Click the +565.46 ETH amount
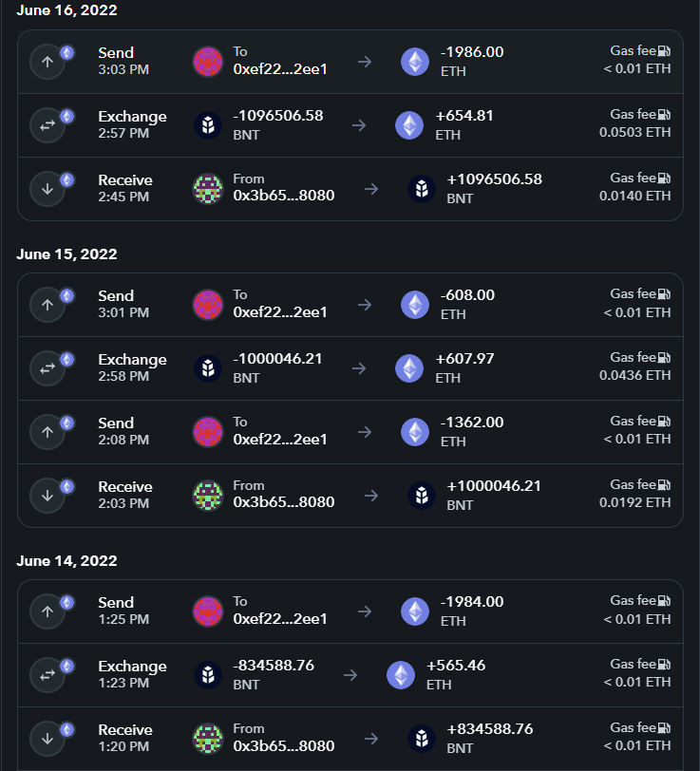 coord(456,666)
